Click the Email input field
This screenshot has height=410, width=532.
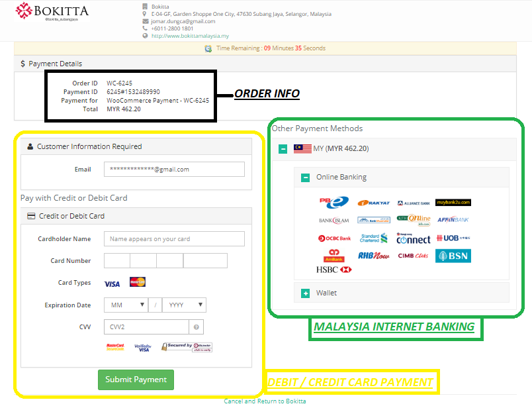coord(174,169)
